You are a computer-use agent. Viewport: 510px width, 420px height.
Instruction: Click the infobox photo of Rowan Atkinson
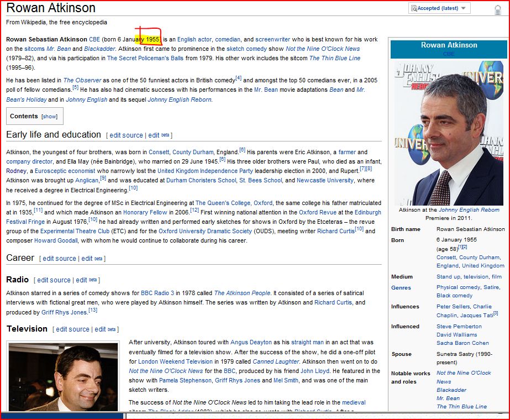point(449,133)
